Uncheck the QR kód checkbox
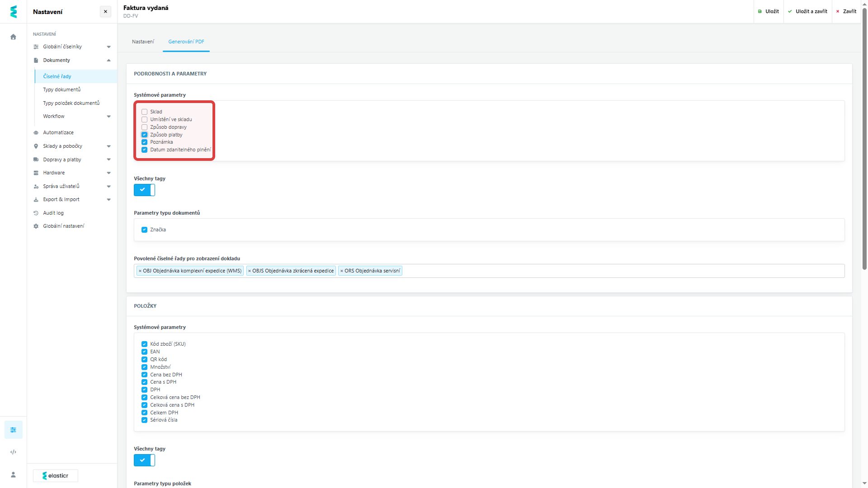This screenshot has width=868, height=488. pos(144,359)
